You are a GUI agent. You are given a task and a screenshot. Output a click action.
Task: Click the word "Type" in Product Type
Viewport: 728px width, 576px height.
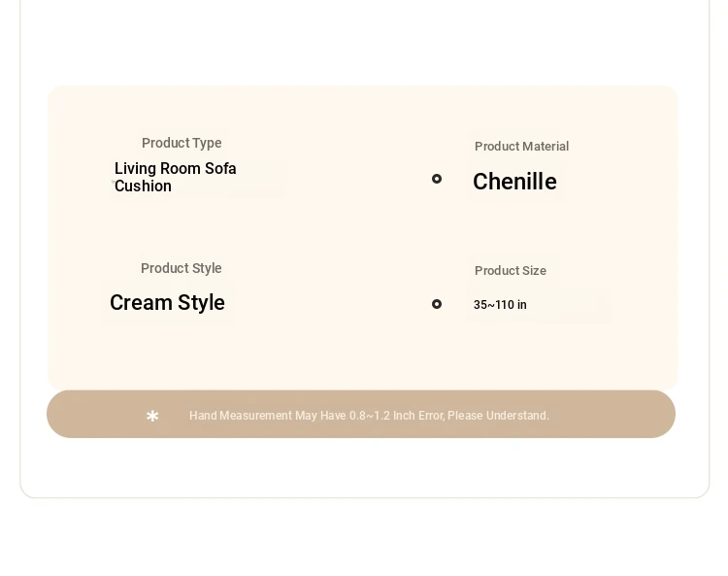point(206,143)
